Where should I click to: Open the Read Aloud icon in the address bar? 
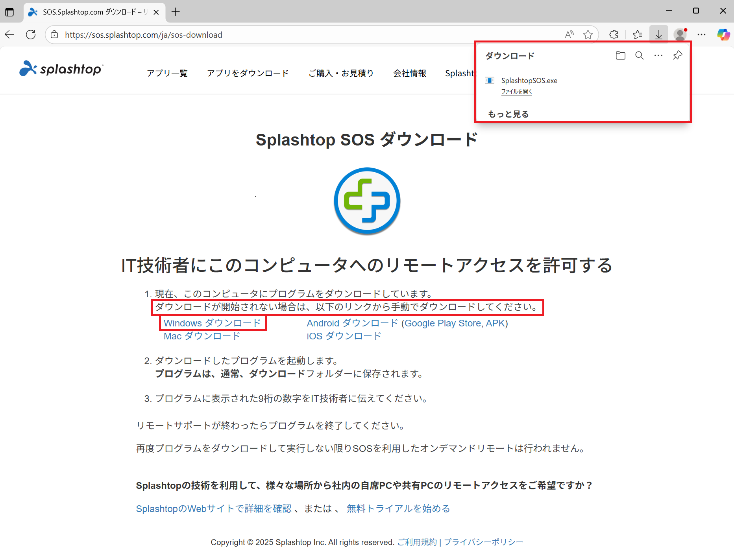click(569, 35)
